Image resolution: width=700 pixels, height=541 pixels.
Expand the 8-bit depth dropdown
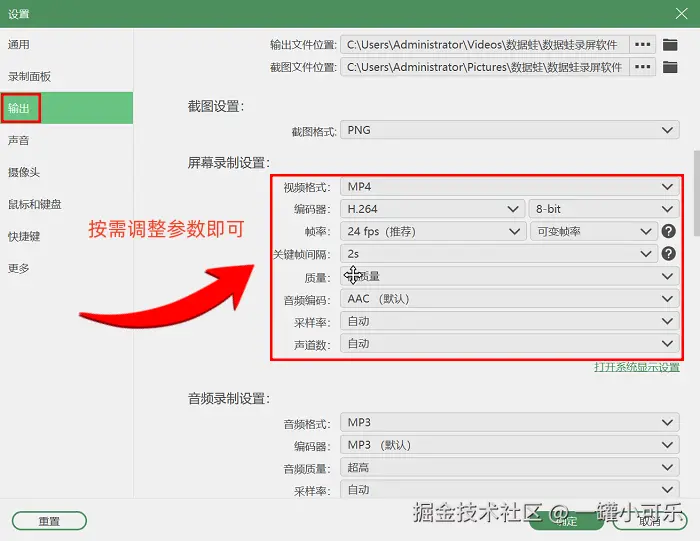(604, 209)
